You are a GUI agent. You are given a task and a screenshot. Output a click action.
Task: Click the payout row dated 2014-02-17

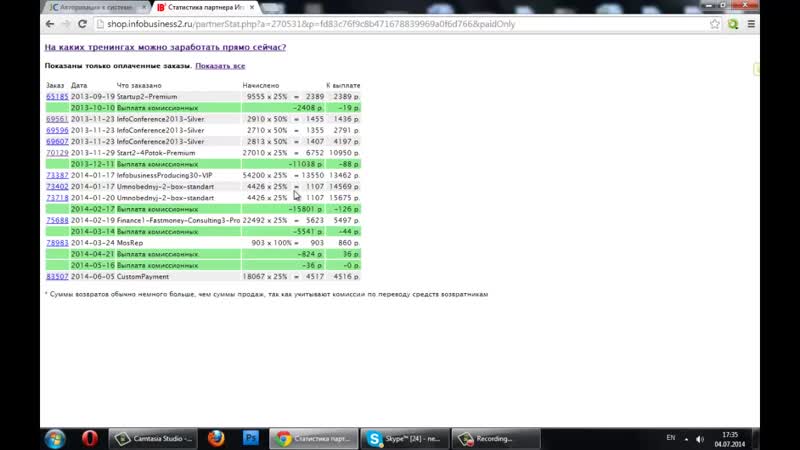point(203,209)
